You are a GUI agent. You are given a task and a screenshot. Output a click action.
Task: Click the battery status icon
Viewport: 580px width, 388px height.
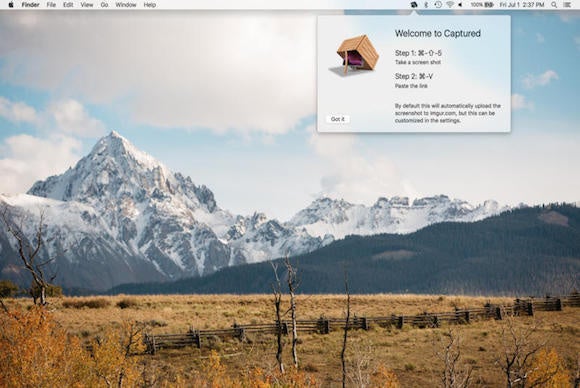pyautogui.click(x=489, y=5)
